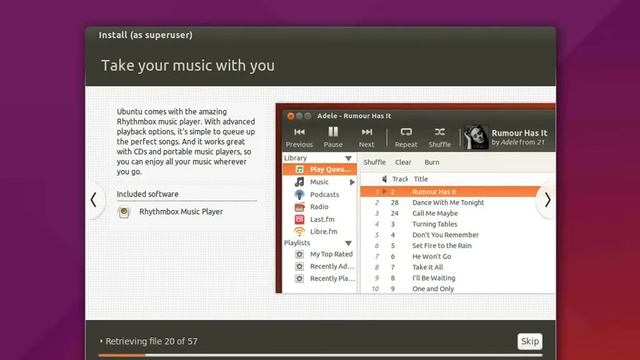Sort by Title column header
The height and width of the screenshot is (360, 640).
(x=421, y=179)
